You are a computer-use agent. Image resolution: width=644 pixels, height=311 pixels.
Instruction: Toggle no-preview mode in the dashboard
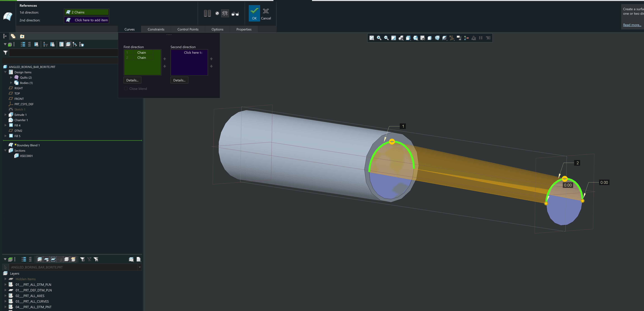(x=217, y=13)
